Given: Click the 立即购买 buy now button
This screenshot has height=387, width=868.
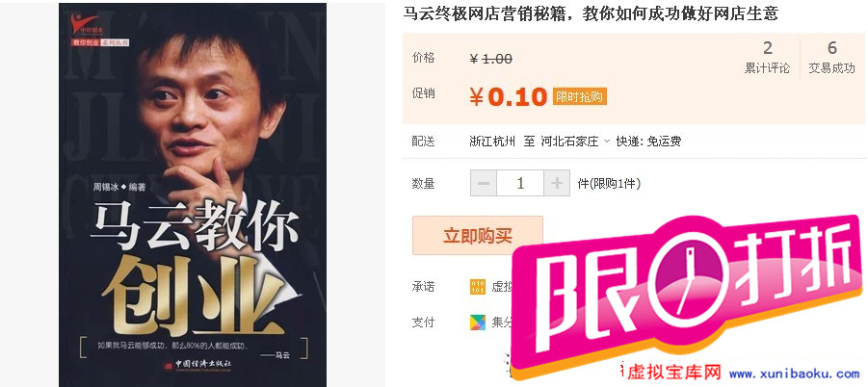Looking at the screenshot, I should (478, 236).
